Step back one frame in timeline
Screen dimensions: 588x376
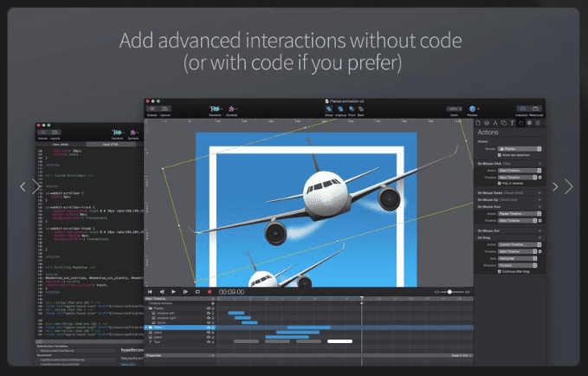(162, 292)
